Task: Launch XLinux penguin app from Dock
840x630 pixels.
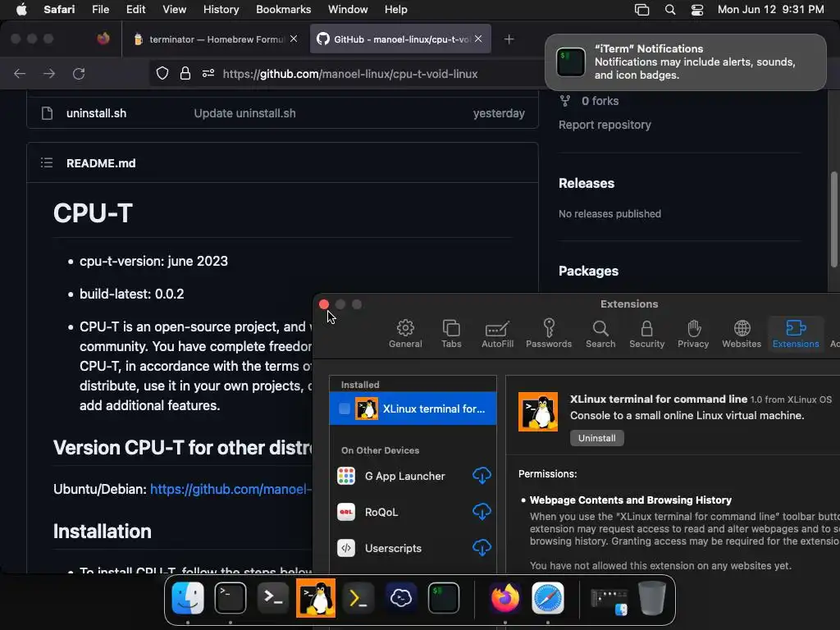Action: pos(316,598)
